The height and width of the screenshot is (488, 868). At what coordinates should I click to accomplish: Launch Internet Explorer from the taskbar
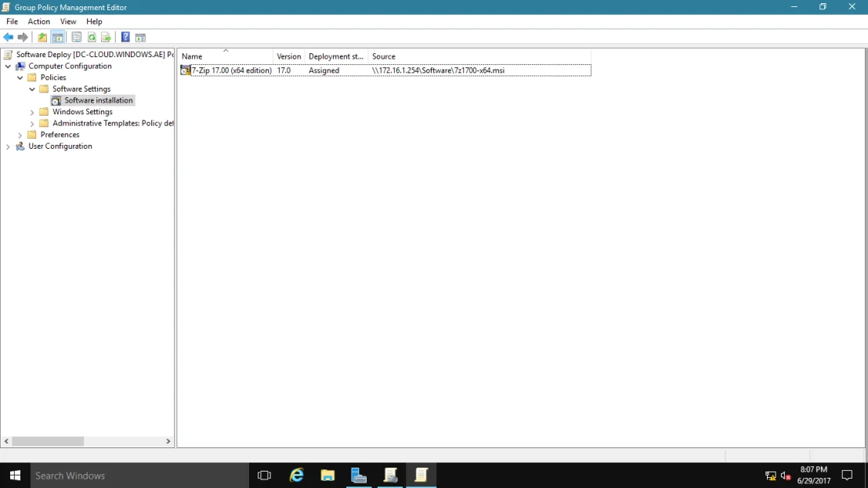[x=297, y=475]
